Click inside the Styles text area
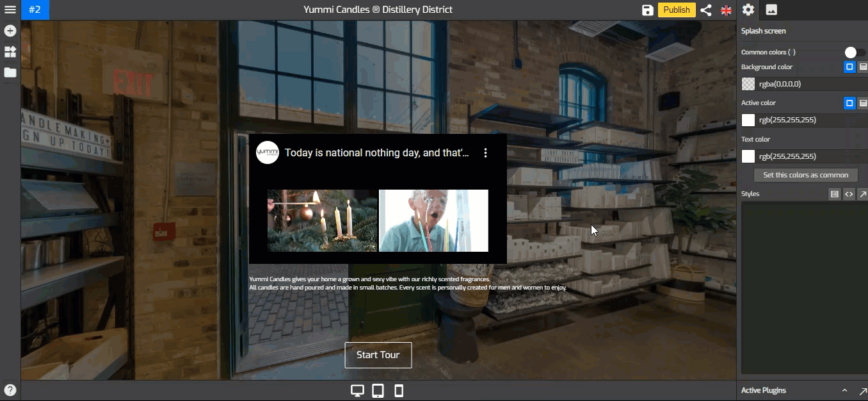The width and height of the screenshot is (868, 401). point(804,288)
